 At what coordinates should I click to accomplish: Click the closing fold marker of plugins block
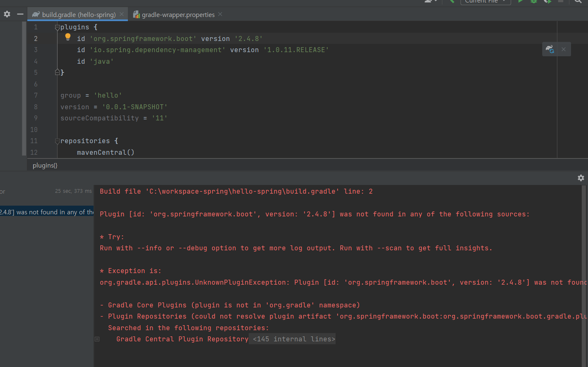(57, 72)
